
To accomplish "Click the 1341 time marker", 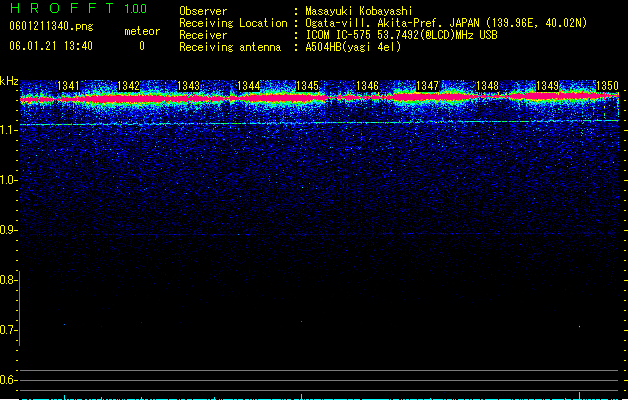I will coord(68,86).
